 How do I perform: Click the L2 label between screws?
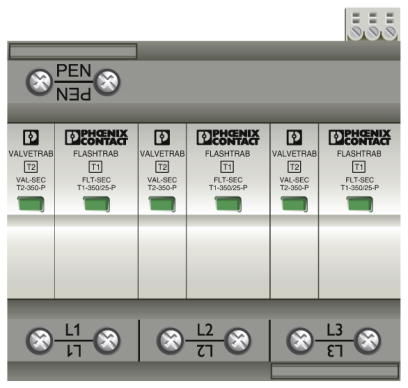point(205,330)
